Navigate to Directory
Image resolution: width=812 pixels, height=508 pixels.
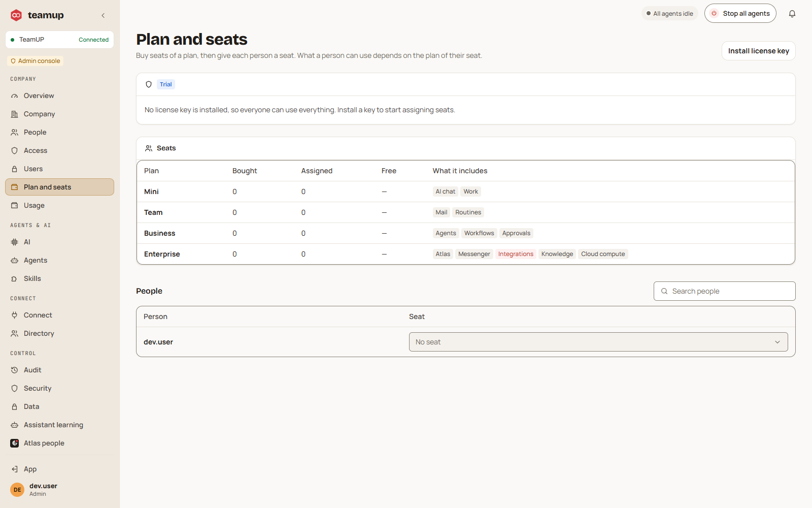(59, 334)
